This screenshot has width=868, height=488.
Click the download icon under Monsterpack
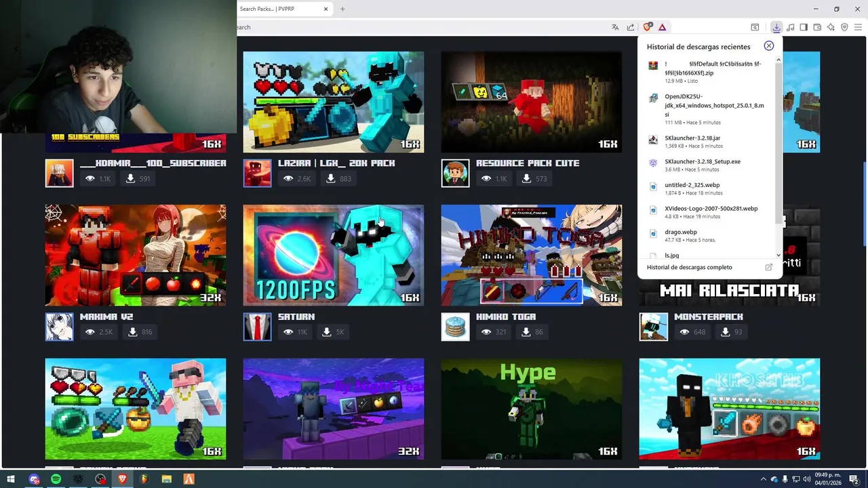click(x=726, y=332)
